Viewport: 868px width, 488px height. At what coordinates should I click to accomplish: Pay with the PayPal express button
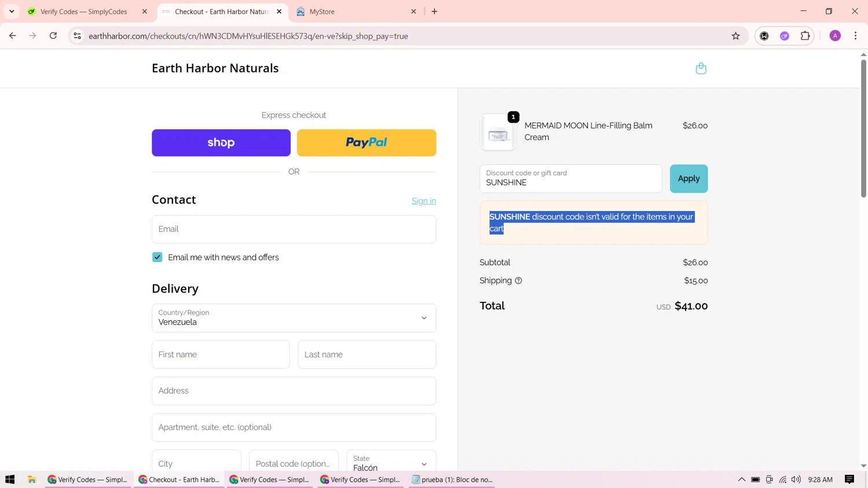coord(366,143)
